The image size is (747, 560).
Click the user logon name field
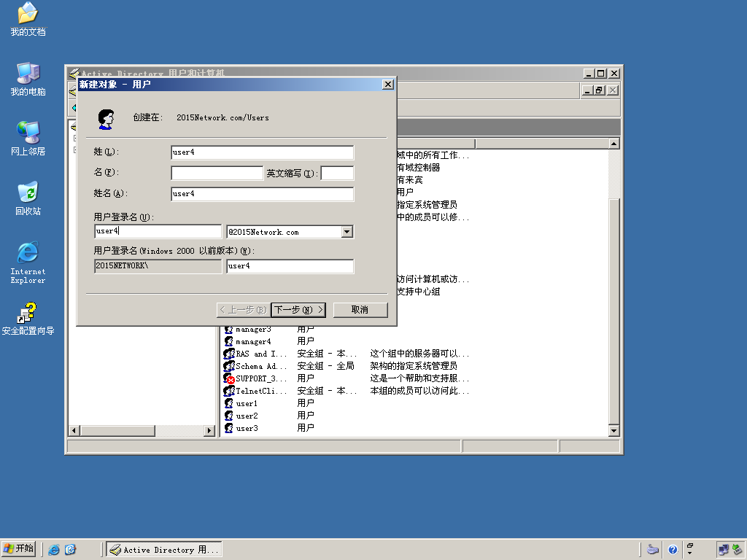pyautogui.click(x=158, y=231)
